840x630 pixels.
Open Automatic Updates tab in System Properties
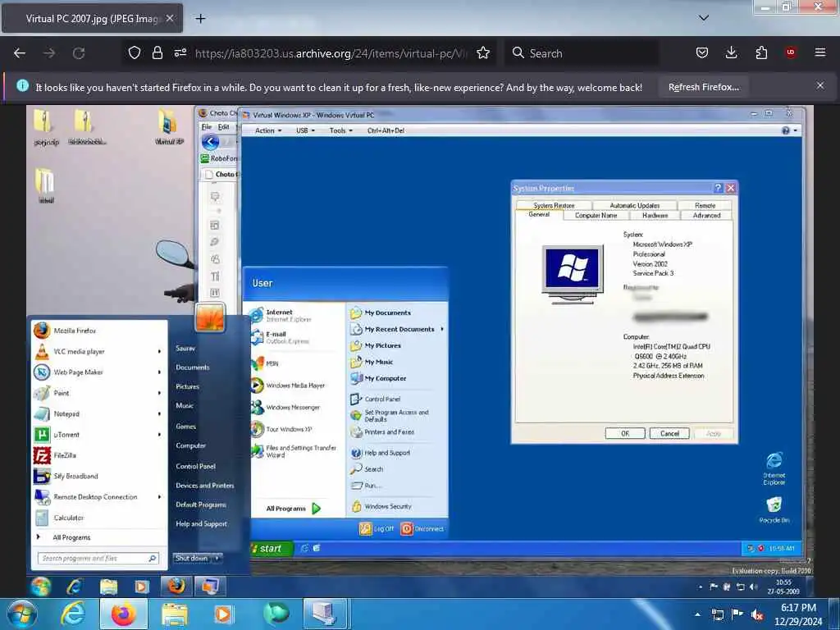(634, 205)
